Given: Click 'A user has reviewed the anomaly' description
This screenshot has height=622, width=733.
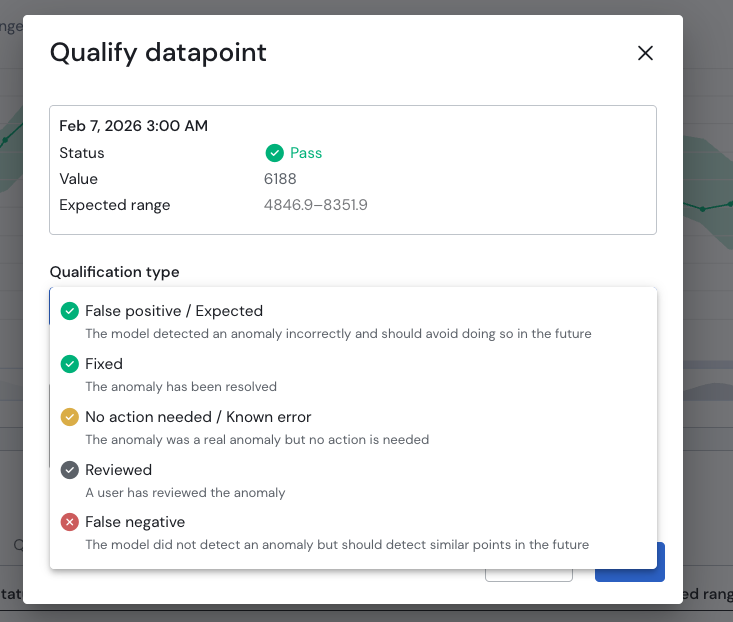Looking at the screenshot, I should (185, 493).
